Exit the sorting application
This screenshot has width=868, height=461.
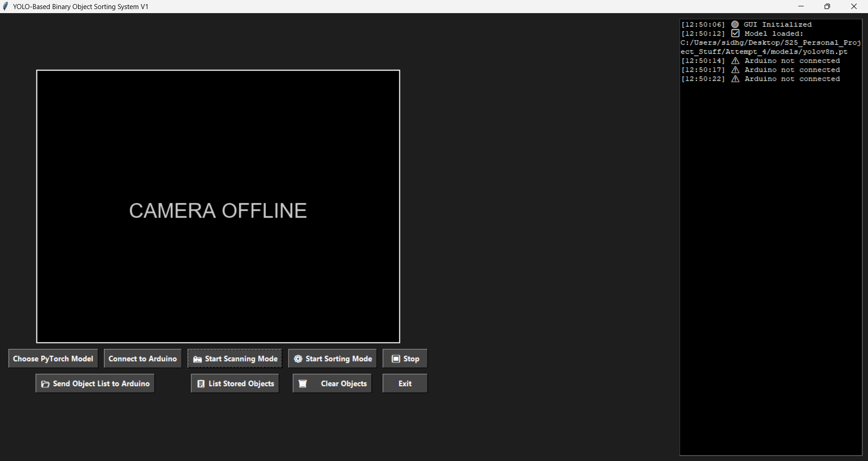coord(405,384)
